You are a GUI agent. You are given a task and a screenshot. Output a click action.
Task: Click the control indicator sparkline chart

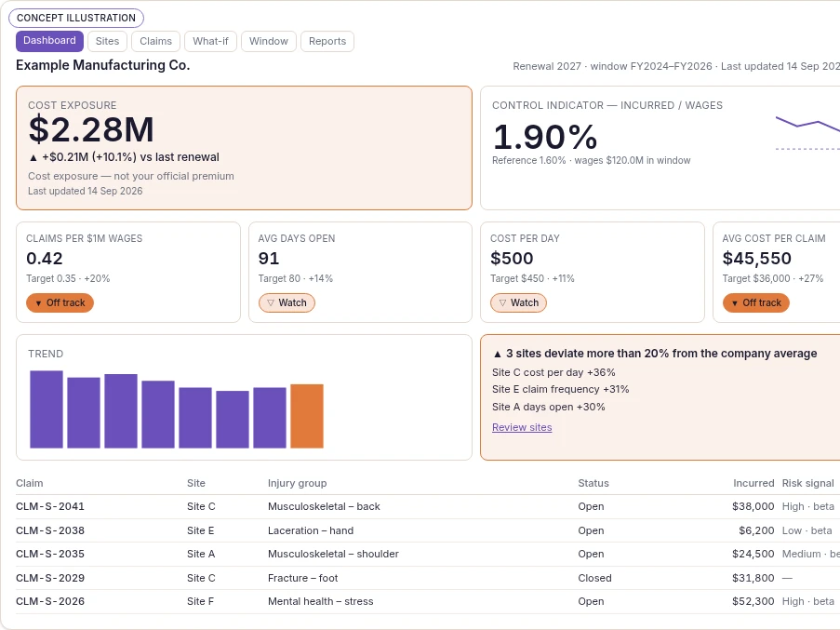click(x=807, y=132)
